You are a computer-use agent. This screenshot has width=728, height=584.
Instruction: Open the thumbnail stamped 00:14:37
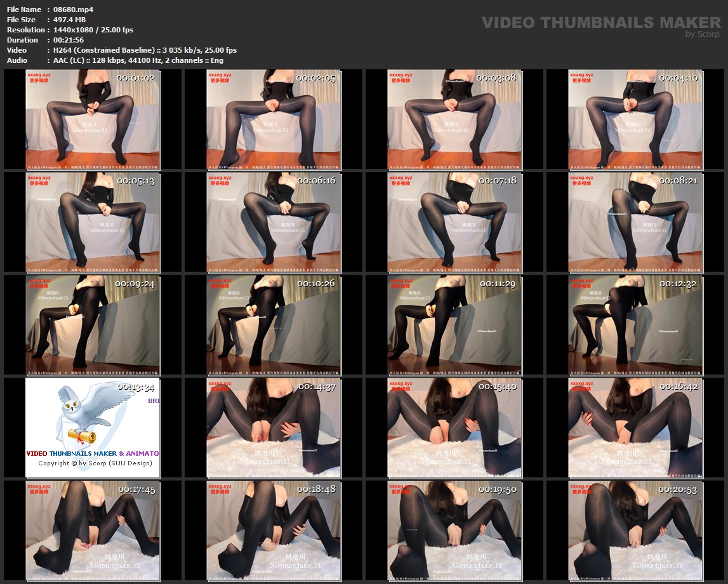tap(274, 428)
